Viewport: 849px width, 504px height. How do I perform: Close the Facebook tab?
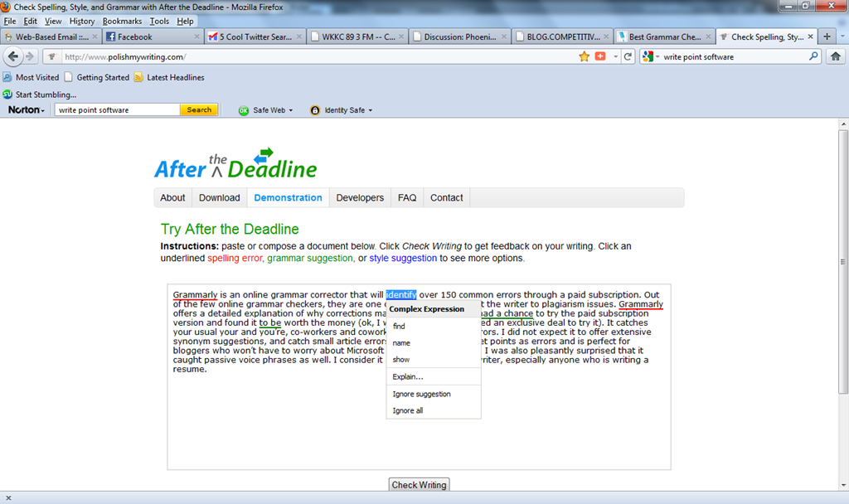(x=196, y=36)
